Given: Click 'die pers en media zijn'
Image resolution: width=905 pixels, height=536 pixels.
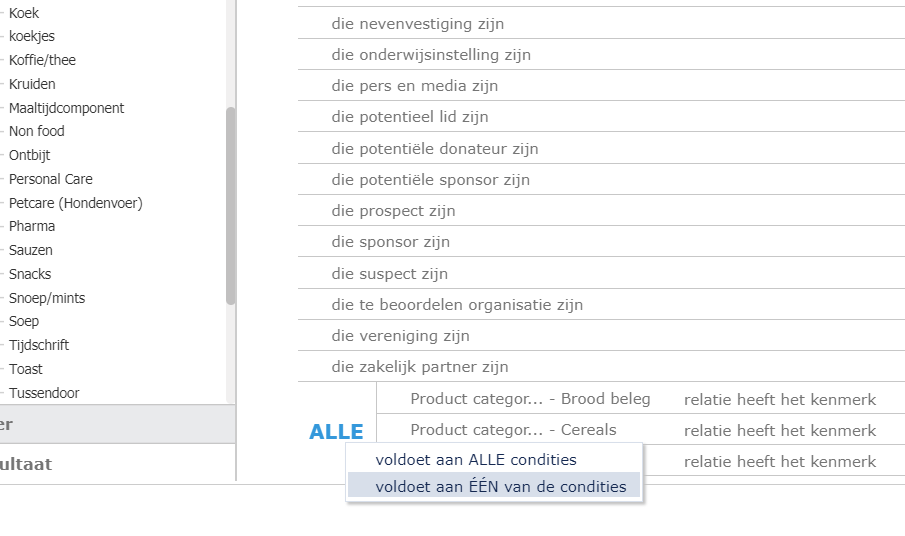Looking at the screenshot, I should 414,86.
